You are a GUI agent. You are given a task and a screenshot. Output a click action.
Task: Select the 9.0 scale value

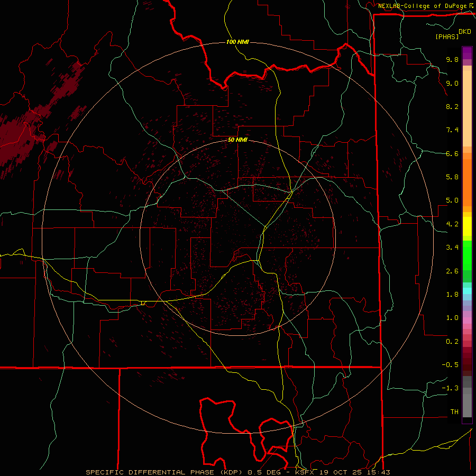point(452,83)
